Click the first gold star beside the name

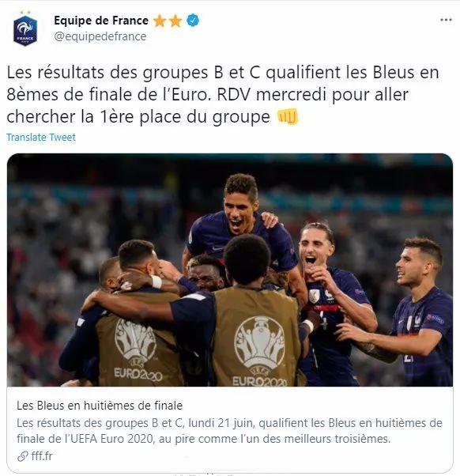click(159, 21)
